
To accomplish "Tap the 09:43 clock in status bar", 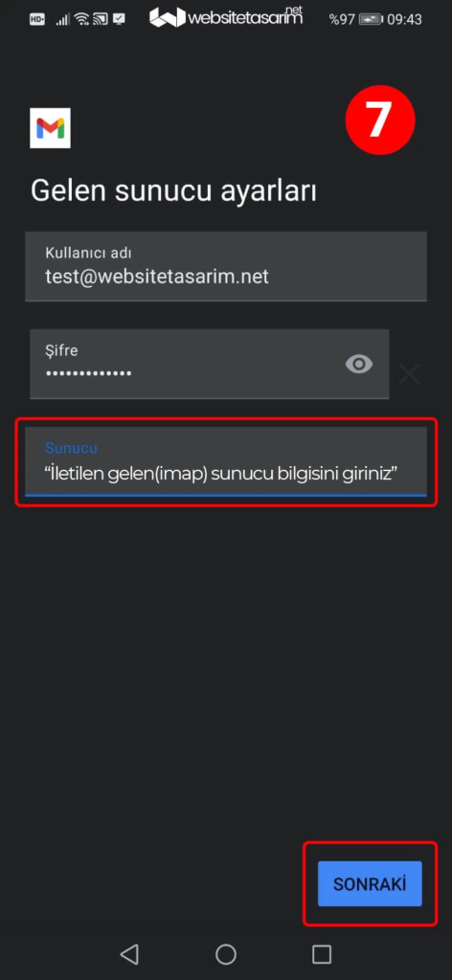I will coord(404,19).
